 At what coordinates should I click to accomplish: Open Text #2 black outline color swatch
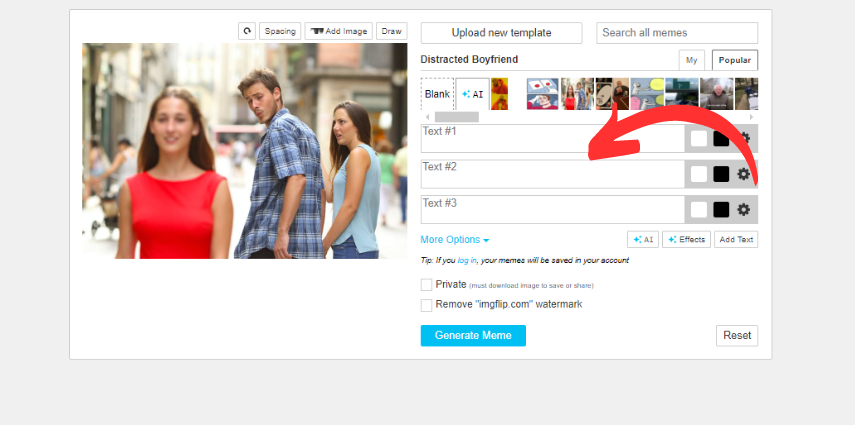[x=721, y=174]
